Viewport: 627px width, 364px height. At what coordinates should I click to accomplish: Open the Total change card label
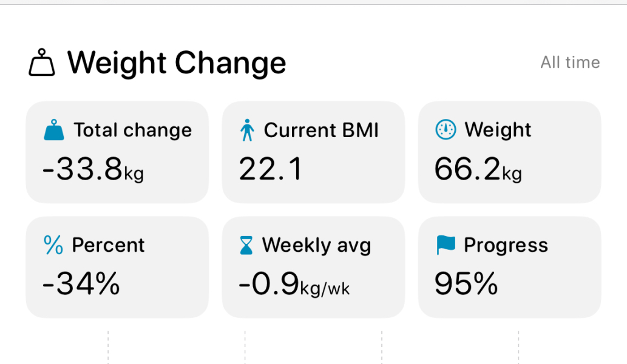132,130
